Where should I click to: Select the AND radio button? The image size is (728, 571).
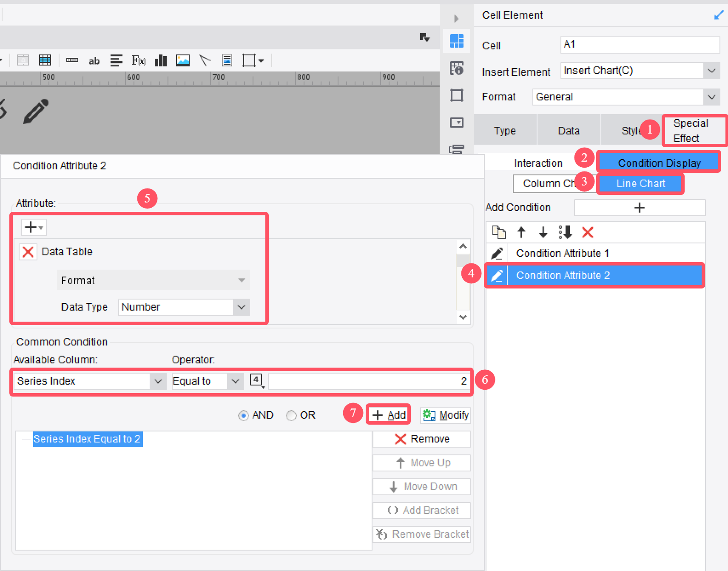243,416
